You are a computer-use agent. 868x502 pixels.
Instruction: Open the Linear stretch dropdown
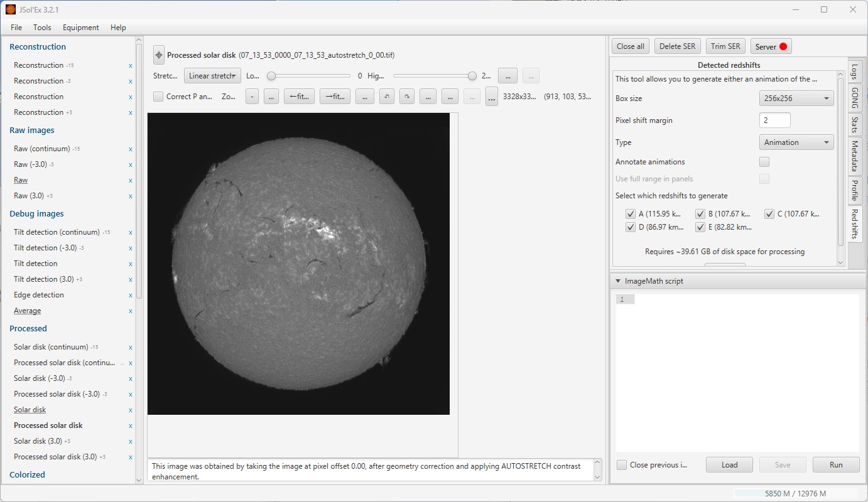tap(212, 76)
